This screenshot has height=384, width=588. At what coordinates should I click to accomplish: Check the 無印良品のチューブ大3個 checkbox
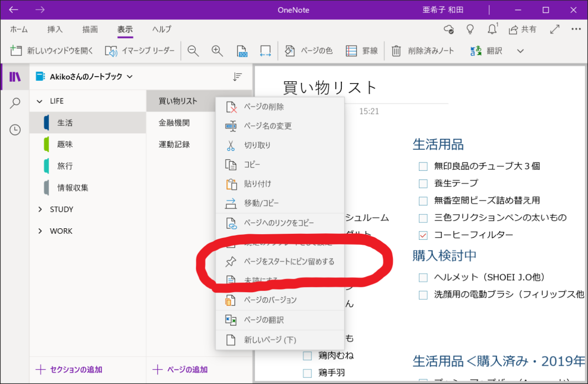pyautogui.click(x=423, y=166)
